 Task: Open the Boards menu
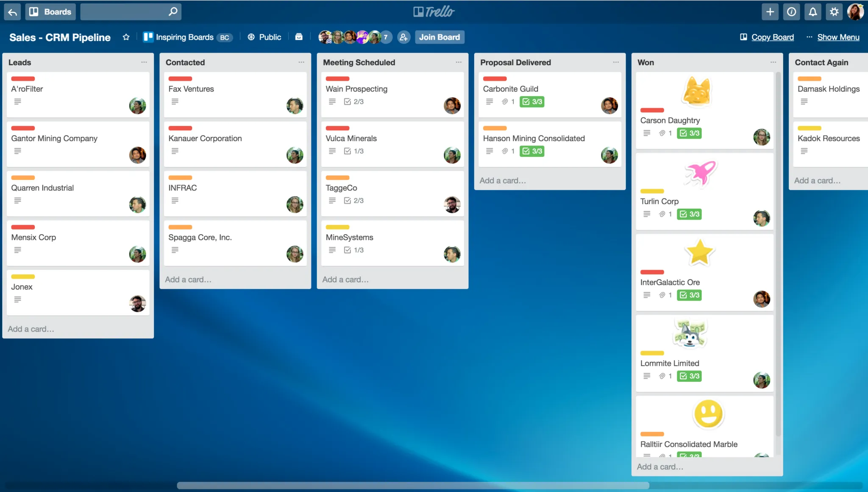coord(50,12)
